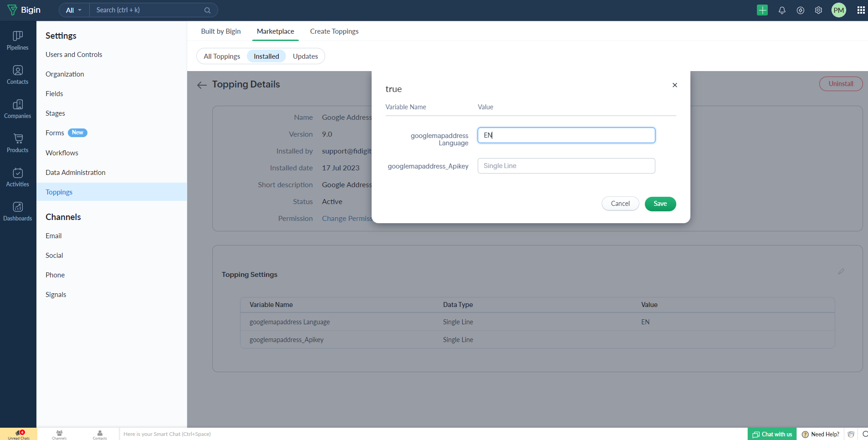Save the topping variable values

(x=660, y=204)
